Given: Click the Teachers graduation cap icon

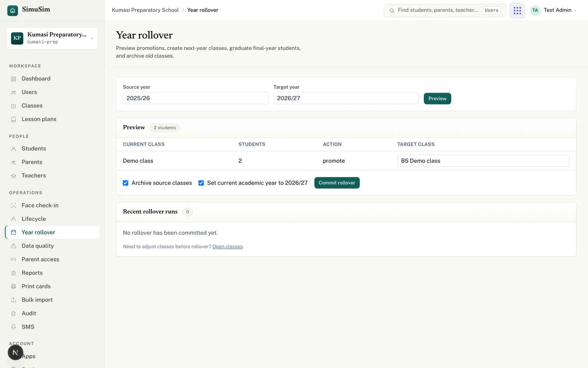Looking at the screenshot, I should point(14,176).
